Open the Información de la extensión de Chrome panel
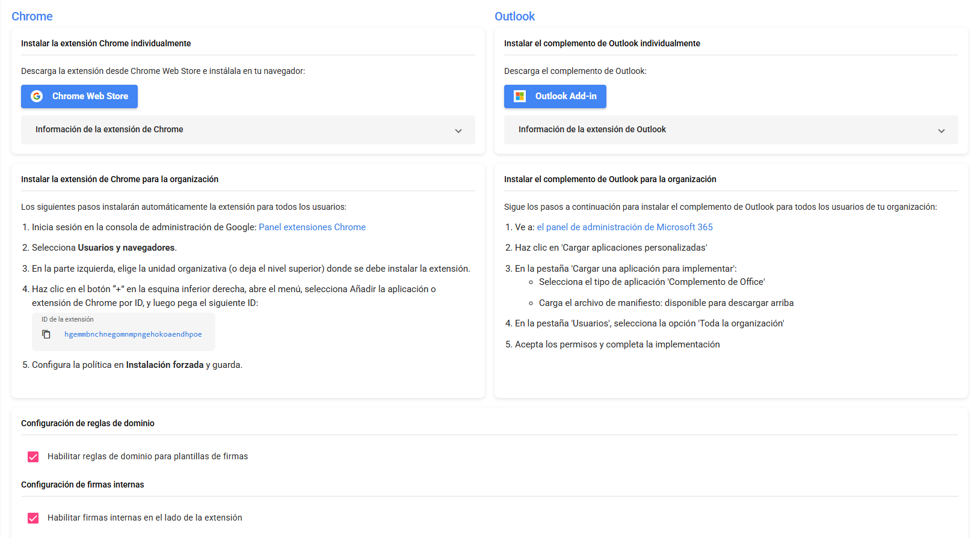 [248, 130]
